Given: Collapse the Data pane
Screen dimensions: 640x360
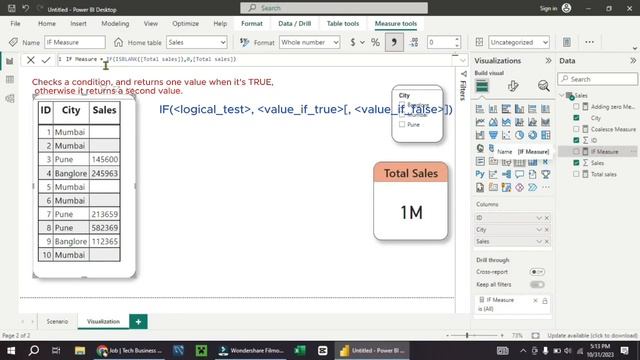Looking at the screenshot, I should [633, 60].
